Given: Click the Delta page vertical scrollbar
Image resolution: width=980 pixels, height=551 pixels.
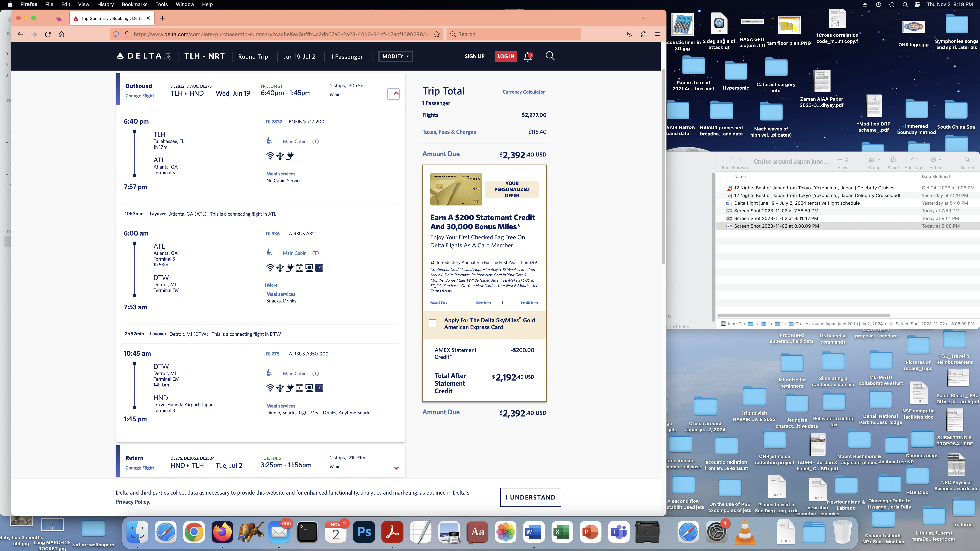Looking at the screenshot, I should (663, 166).
